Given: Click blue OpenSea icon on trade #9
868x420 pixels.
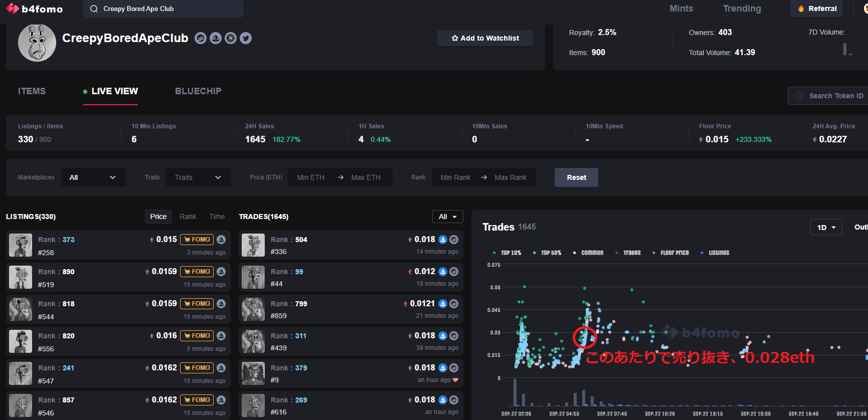Looking at the screenshot, I should point(443,368).
